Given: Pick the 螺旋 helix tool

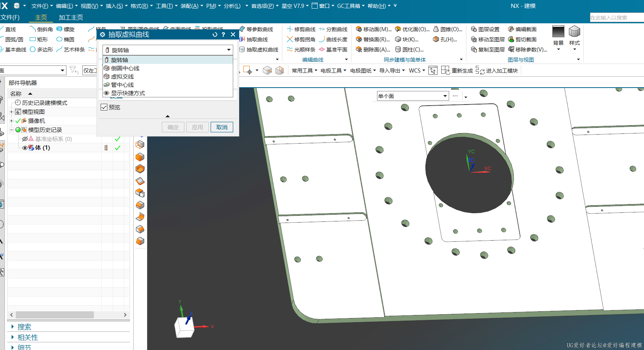Looking at the screenshot, I should click(66, 29).
